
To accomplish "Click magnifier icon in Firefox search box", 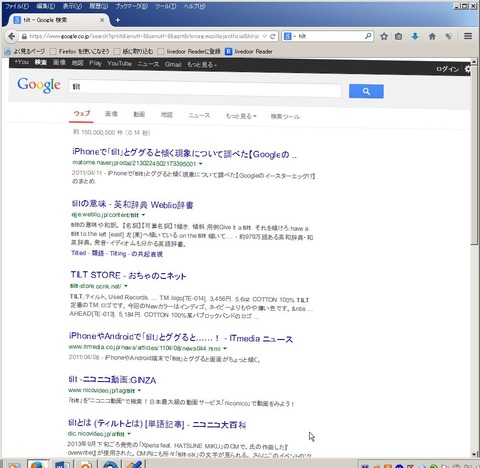I will tap(368, 36).
